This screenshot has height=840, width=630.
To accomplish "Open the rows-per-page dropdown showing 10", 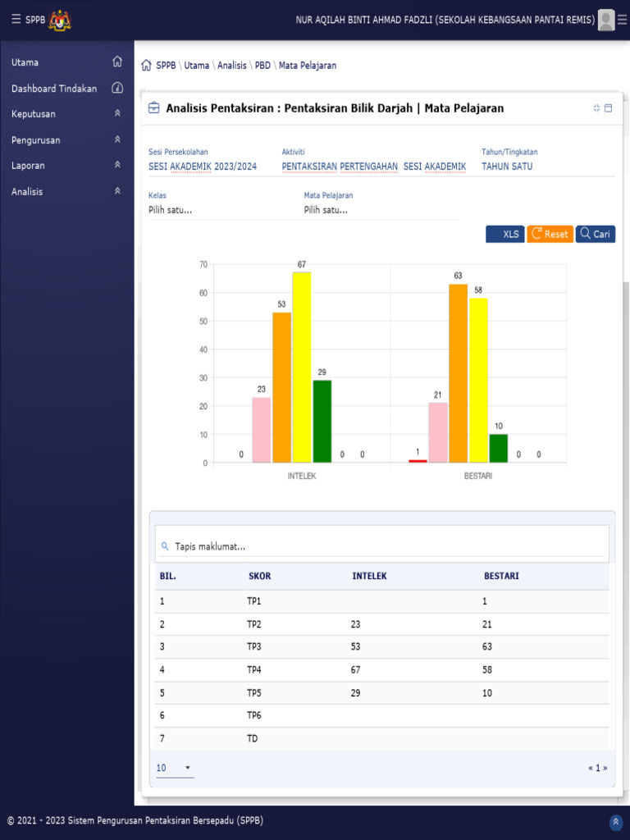I will [x=174, y=769].
